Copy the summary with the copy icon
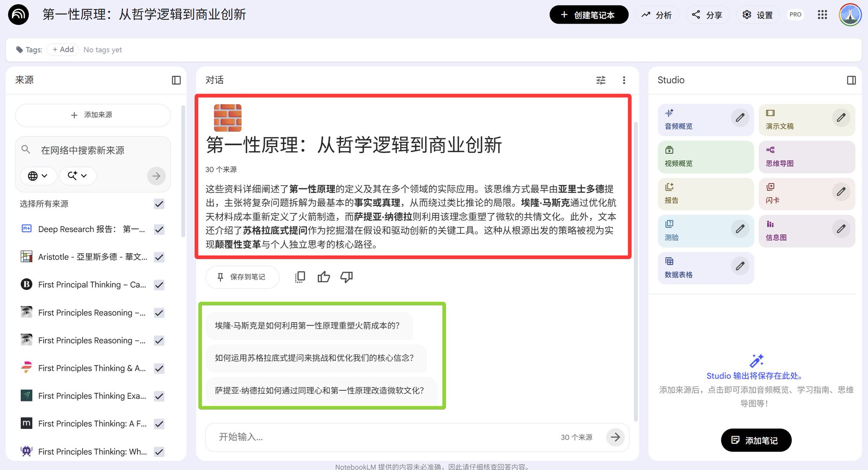 pos(300,277)
